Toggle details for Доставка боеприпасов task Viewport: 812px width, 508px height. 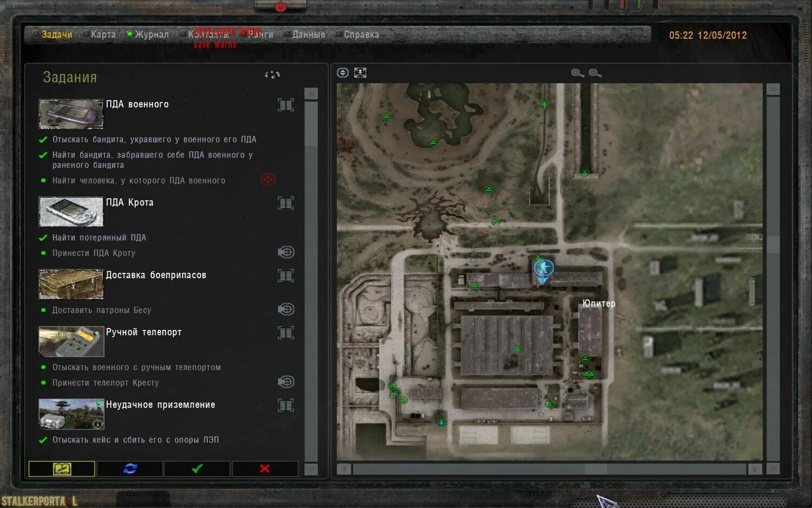[x=286, y=276]
